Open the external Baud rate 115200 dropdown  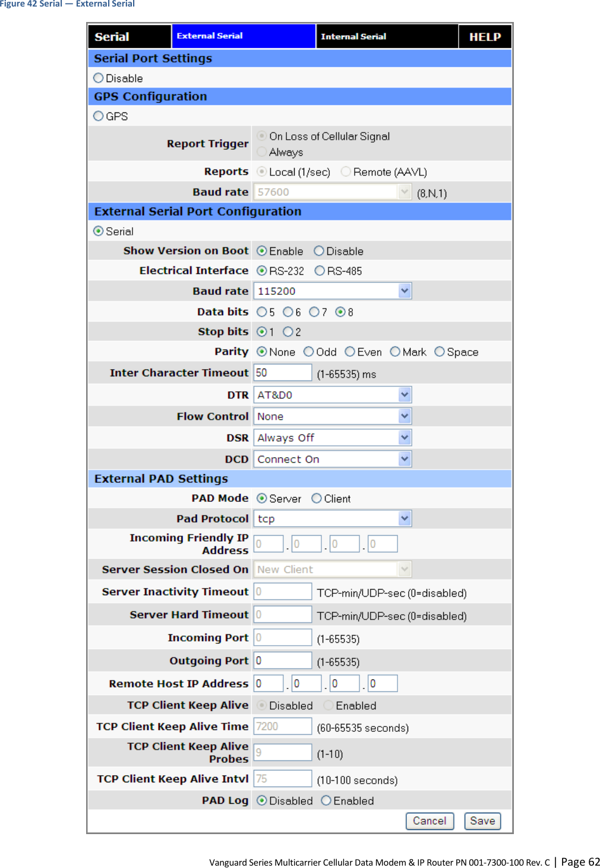pyautogui.click(x=333, y=291)
